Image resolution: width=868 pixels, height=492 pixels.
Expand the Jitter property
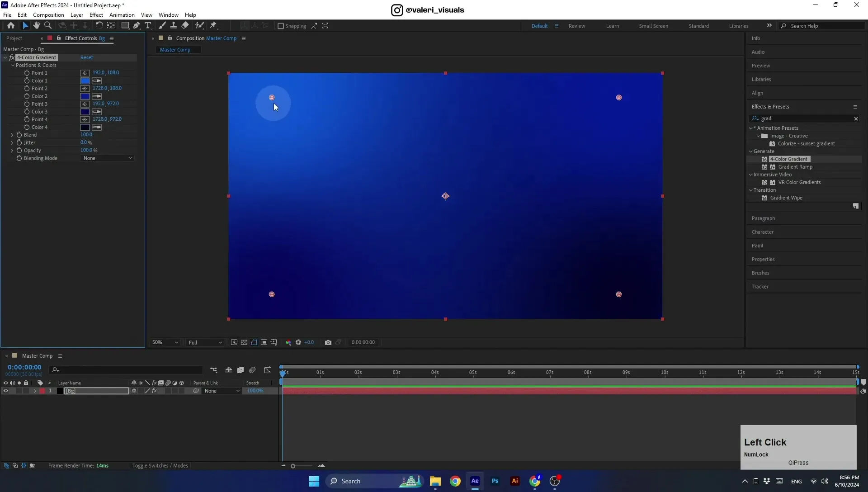point(12,142)
